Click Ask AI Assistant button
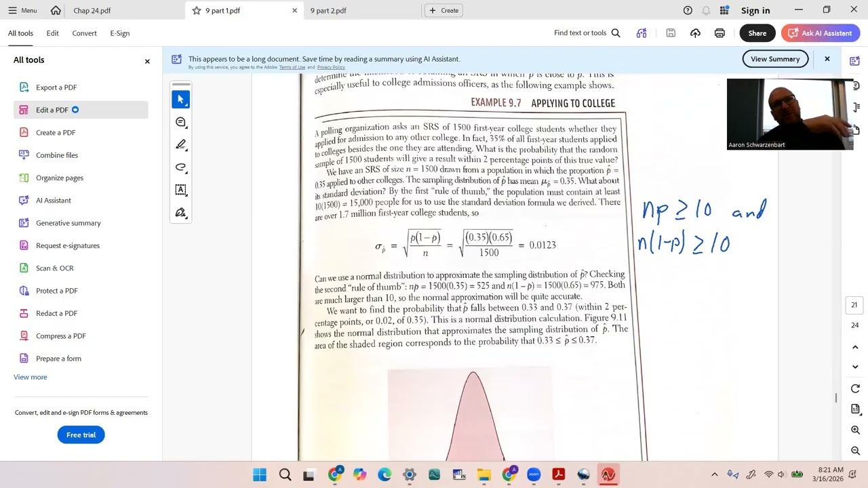 coord(821,33)
